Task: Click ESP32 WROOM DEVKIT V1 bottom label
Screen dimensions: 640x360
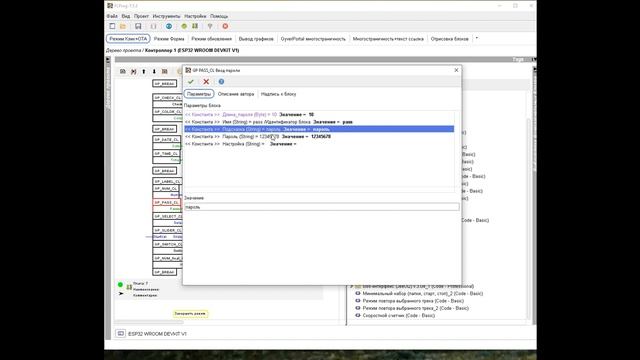Action: [x=157, y=334]
